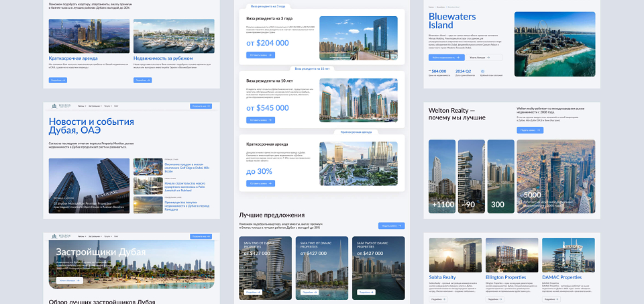The width and height of the screenshot is (644, 304).
Task: Click the Palm Jumeirah resort article thumbnail
Action: tap(148, 186)
